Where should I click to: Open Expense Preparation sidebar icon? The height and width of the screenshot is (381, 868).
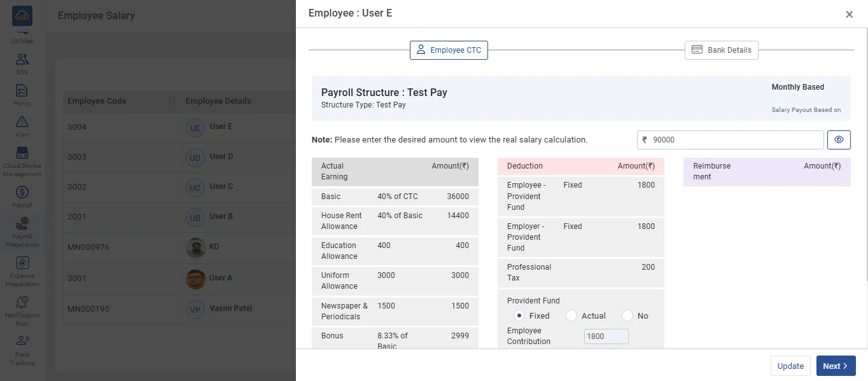[x=22, y=263]
